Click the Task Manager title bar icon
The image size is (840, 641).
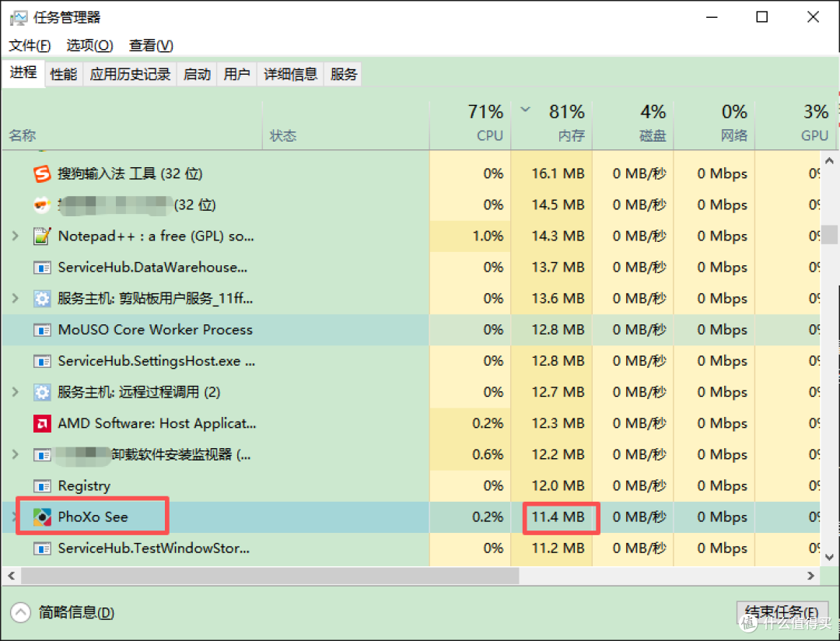tap(18, 18)
